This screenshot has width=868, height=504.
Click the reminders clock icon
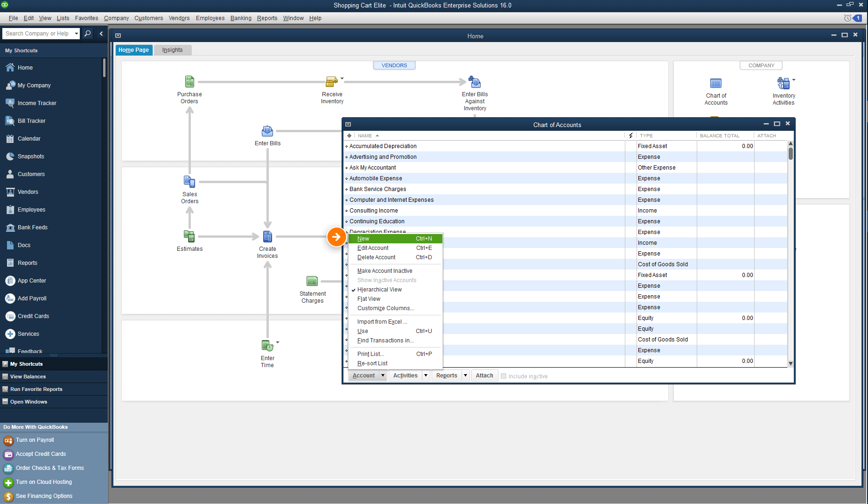[847, 18]
